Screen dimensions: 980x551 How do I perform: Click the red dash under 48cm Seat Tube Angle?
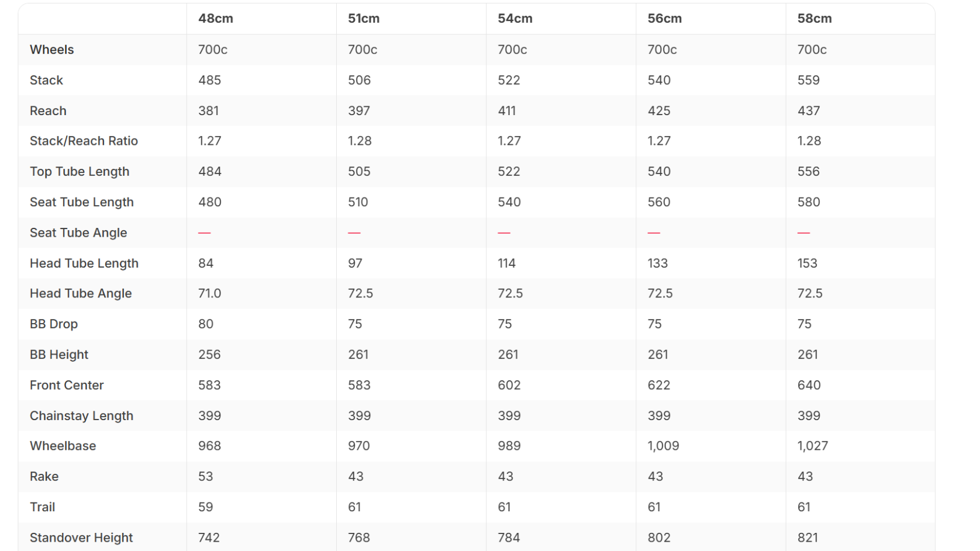(204, 233)
